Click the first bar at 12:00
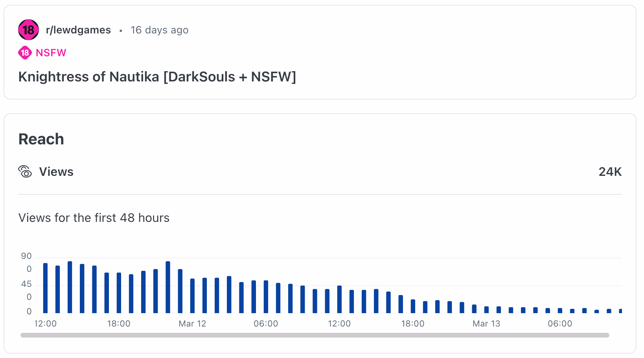The image size is (644, 358). coord(46,288)
